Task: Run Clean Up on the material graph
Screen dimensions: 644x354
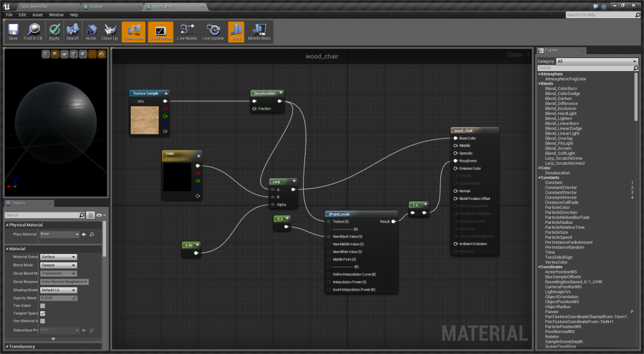Action: point(109,30)
